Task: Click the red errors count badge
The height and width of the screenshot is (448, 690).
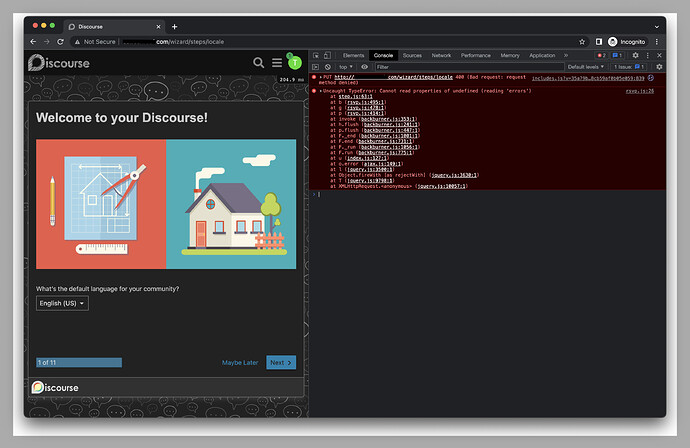Action: click(601, 55)
